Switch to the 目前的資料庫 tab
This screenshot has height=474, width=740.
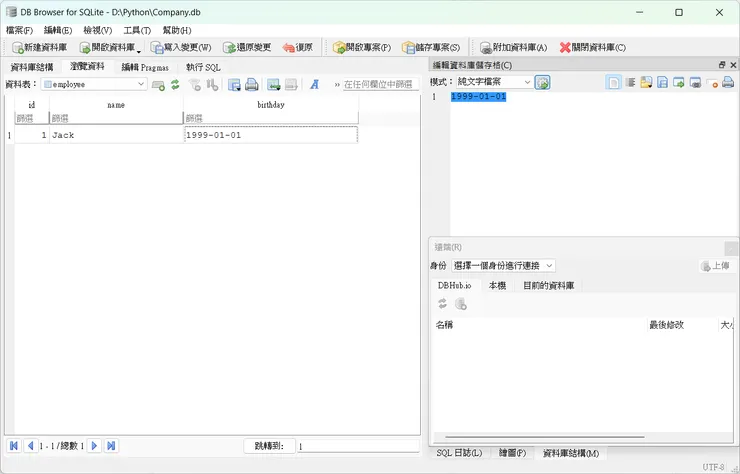coord(548,286)
